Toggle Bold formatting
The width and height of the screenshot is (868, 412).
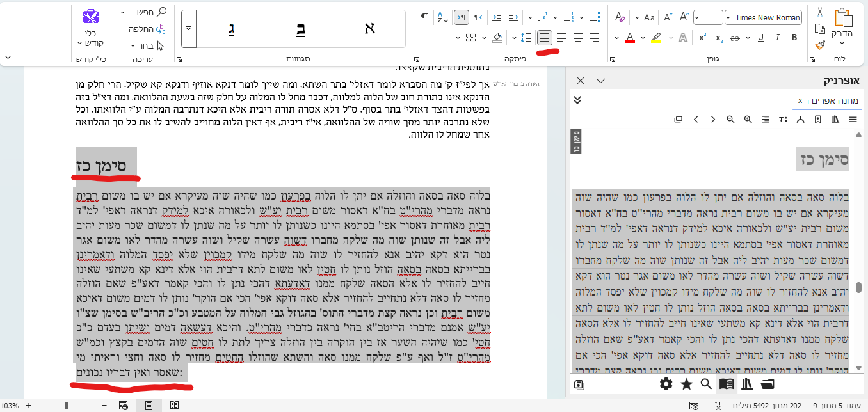coord(794,37)
